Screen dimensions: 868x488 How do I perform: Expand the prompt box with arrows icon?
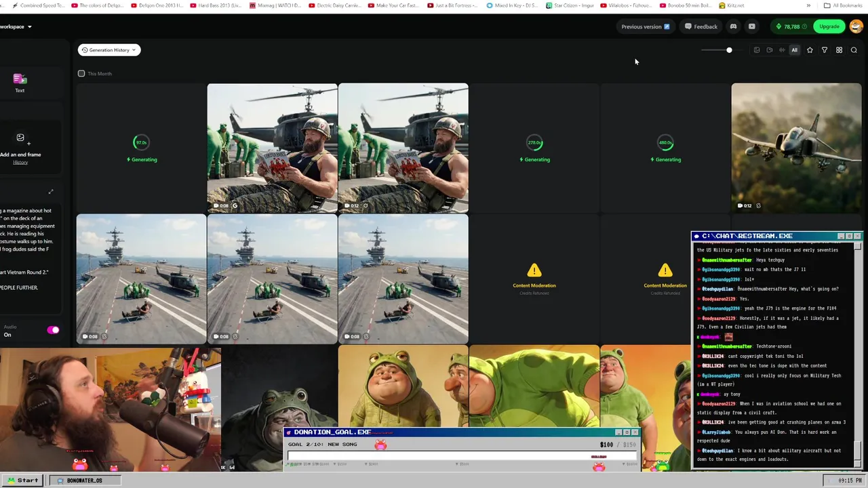click(x=51, y=192)
